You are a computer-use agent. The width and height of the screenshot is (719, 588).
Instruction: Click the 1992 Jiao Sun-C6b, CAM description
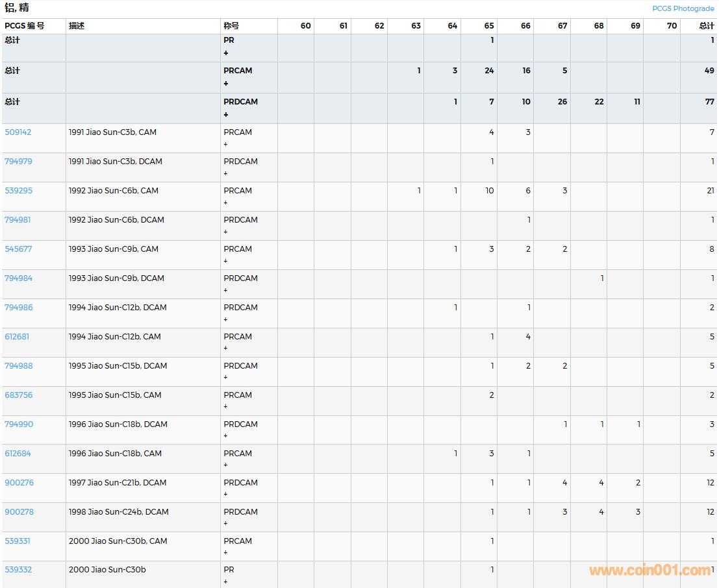pos(113,191)
